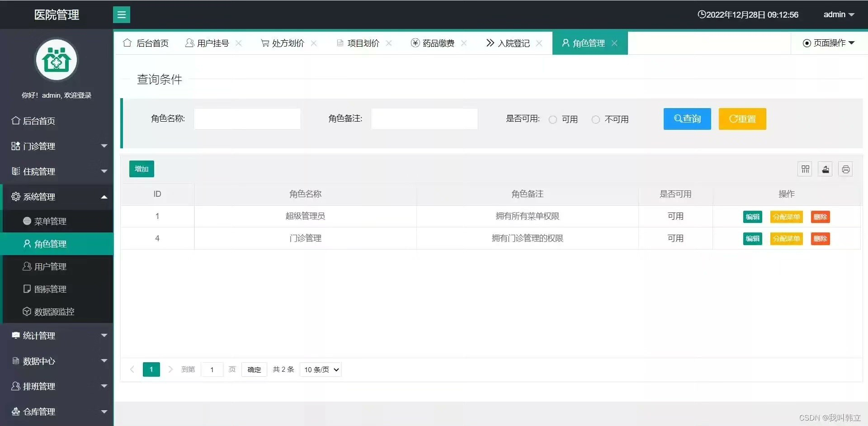
Task: Click the export table icon
Action: [826, 169]
